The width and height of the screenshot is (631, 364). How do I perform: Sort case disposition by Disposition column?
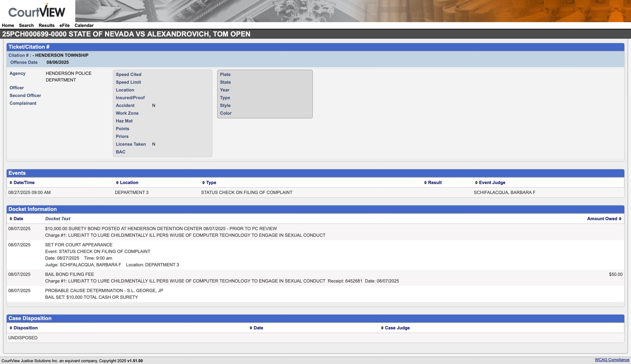pos(25,328)
